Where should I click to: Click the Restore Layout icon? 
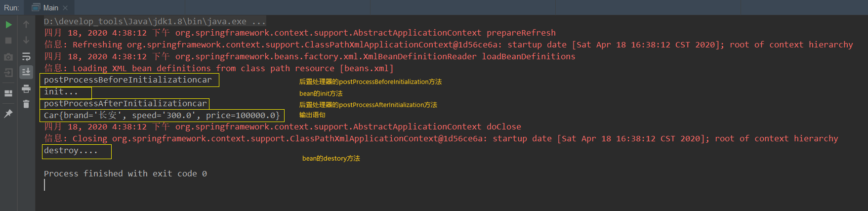(8, 93)
